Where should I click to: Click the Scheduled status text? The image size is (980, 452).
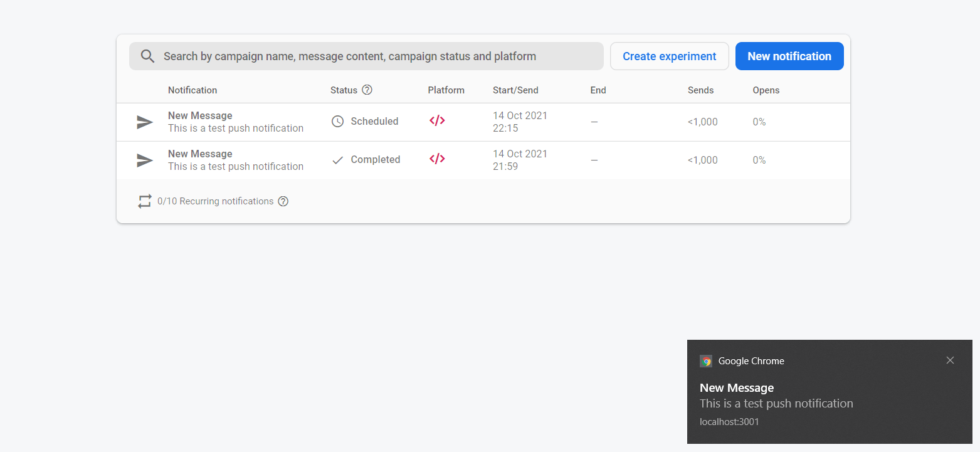point(374,122)
